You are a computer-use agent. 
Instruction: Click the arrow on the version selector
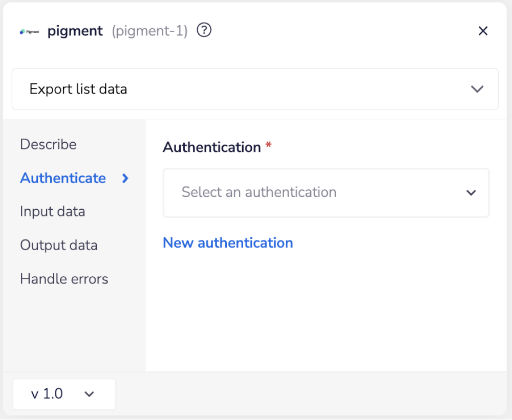coord(90,394)
